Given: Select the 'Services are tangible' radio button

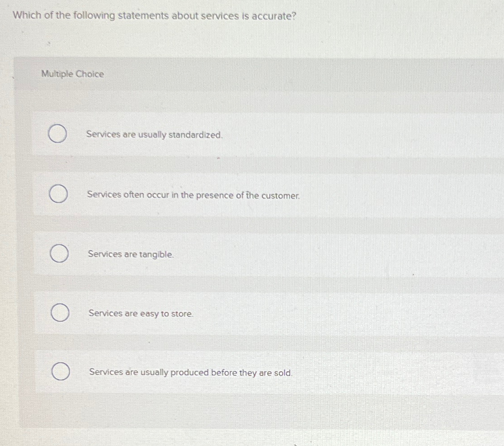Looking at the screenshot, I should pyautogui.click(x=59, y=254).
